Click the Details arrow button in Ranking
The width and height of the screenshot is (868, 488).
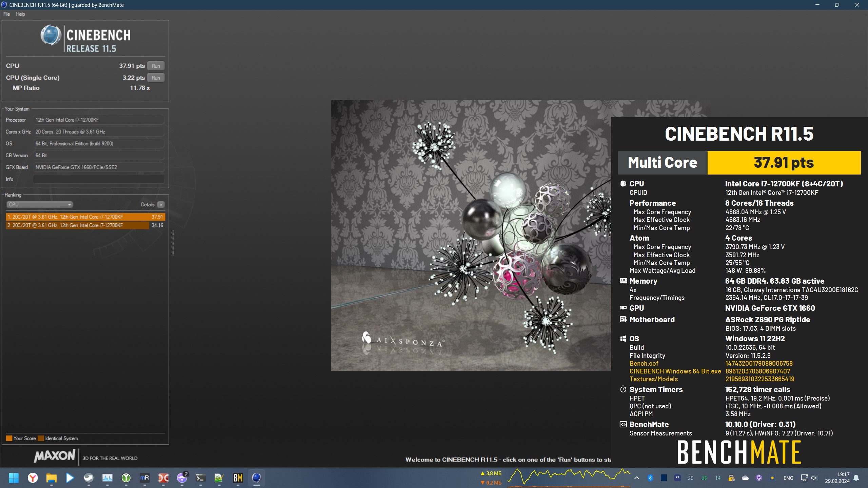pos(161,204)
